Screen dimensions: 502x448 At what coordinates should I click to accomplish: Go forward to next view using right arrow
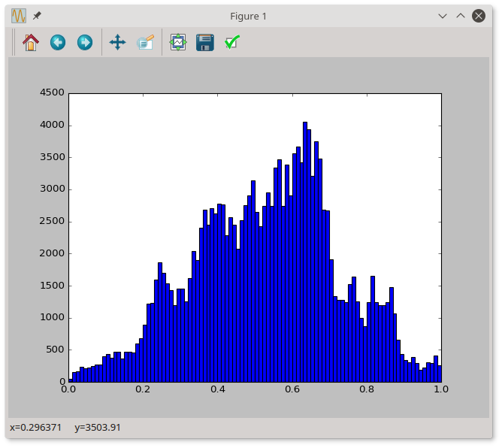(x=85, y=42)
